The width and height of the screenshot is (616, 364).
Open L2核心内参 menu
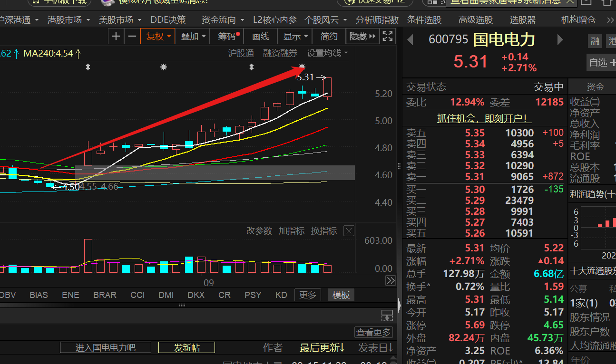point(275,20)
